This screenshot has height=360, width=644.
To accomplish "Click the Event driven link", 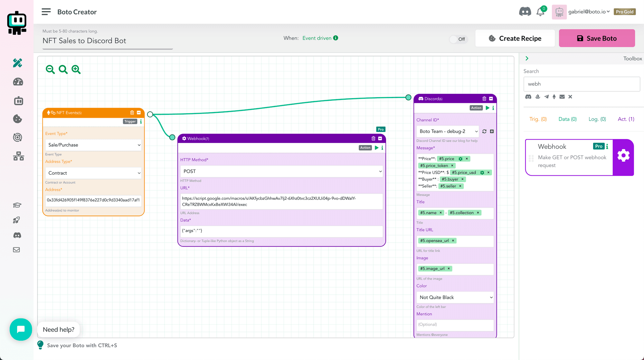I will [317, 38].
